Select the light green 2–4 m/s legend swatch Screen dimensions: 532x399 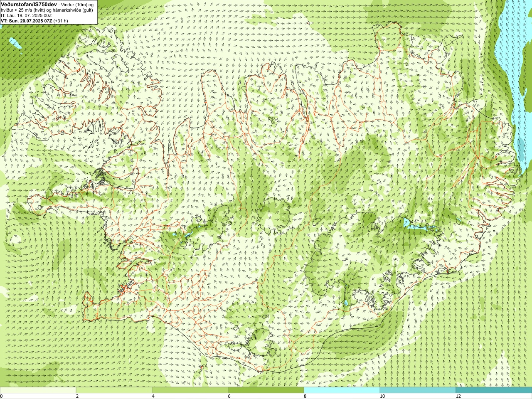(114, 390)
